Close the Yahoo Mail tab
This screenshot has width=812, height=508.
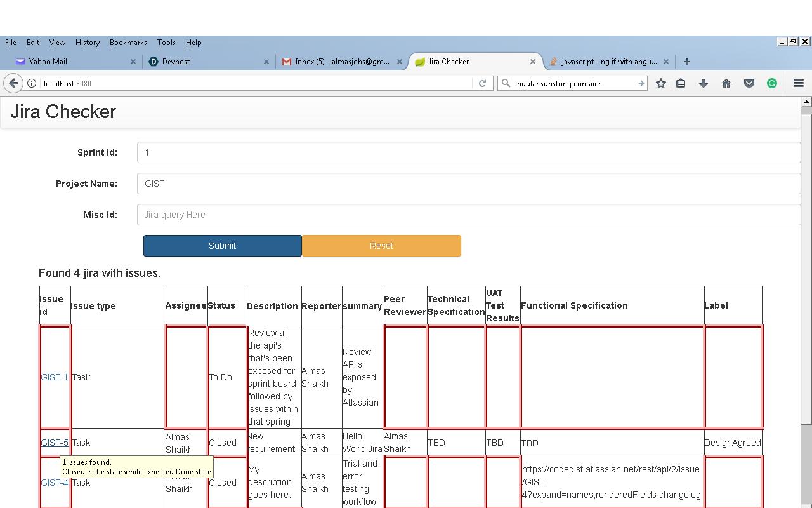[x=133, y=62]
